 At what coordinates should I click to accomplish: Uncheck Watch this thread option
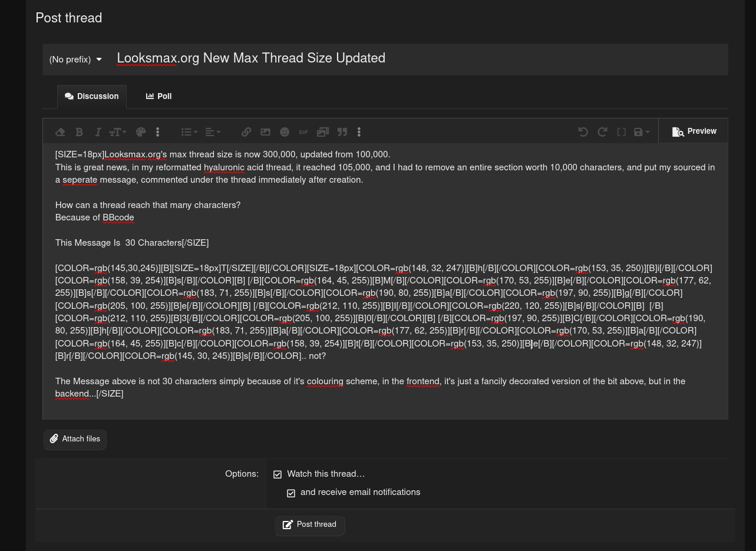pos(278,474)
